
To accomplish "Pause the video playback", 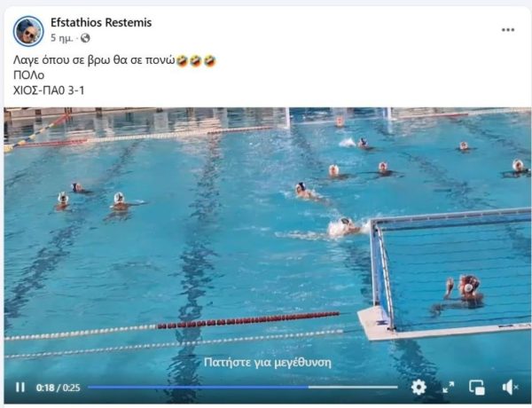I will click(20, 388).
